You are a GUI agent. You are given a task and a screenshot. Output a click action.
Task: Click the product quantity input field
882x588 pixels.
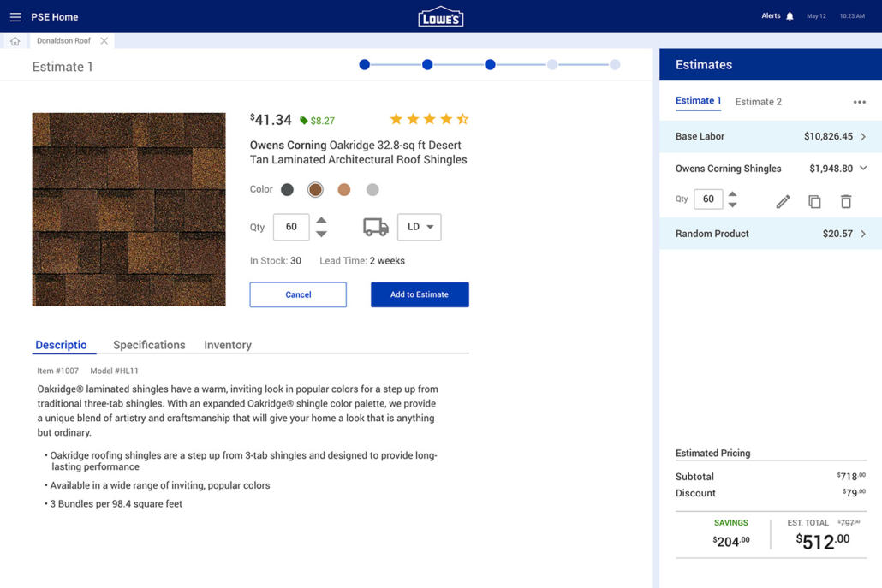tap(291, 227)
